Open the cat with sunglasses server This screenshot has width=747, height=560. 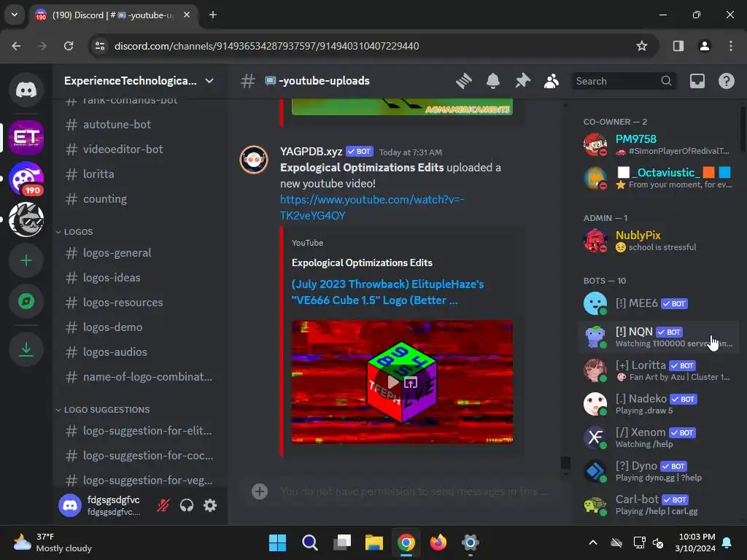pos(26,219)
